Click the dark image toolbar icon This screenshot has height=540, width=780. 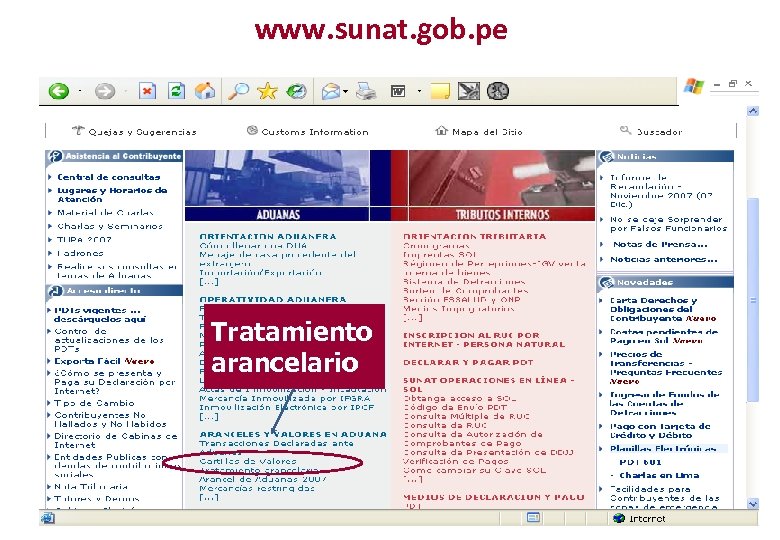click(469, 91)
